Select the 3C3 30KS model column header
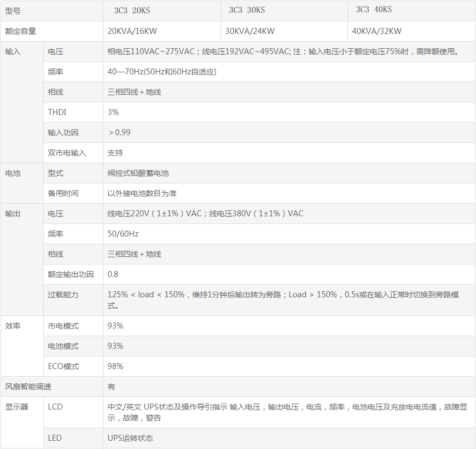476x449 pixels. pos(247,10)
